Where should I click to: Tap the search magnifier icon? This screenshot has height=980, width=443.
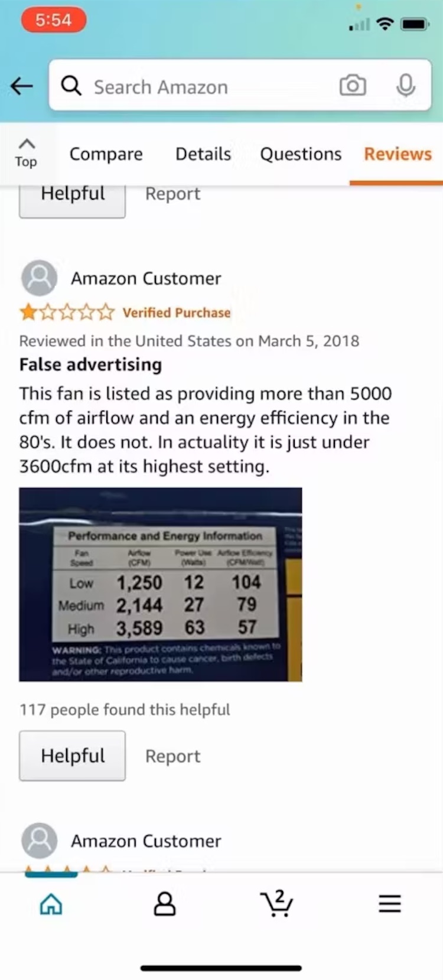coord(71,86)
